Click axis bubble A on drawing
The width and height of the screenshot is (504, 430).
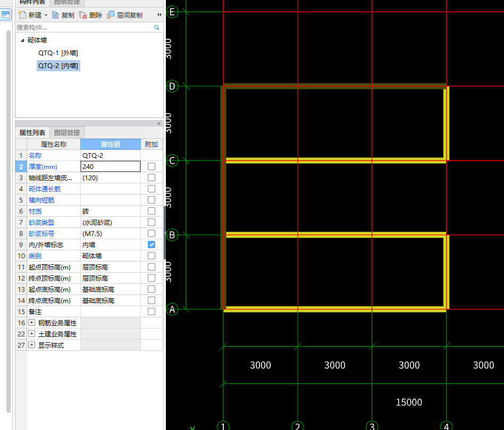[172, 309]
